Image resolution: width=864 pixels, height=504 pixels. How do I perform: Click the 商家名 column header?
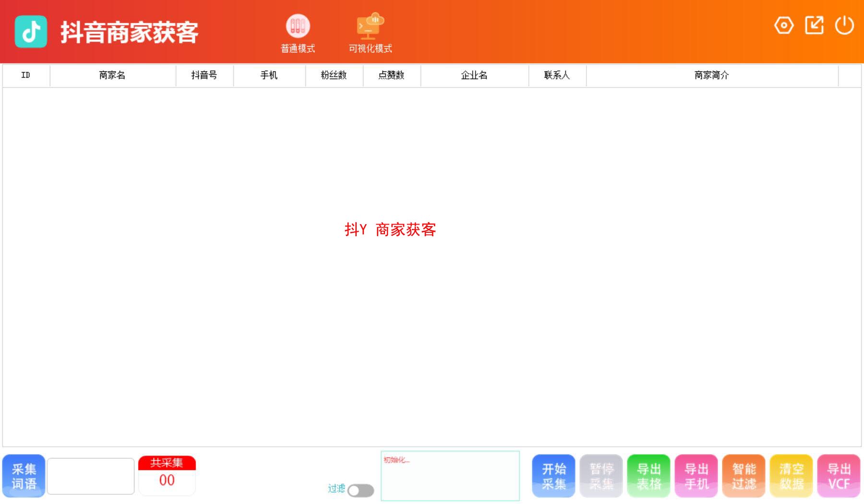click(112, 75)
